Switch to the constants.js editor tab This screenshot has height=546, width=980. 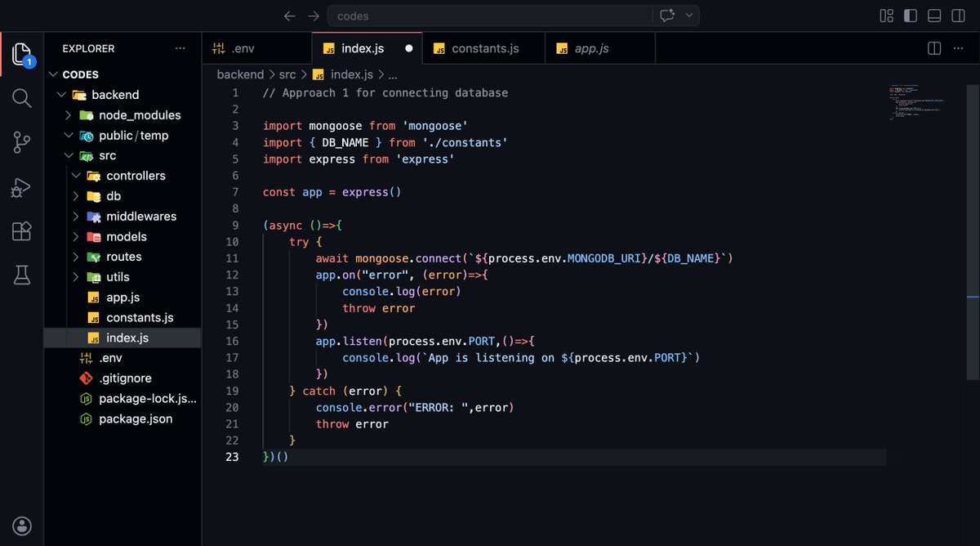pyautogui.click(x=484, y=48)
